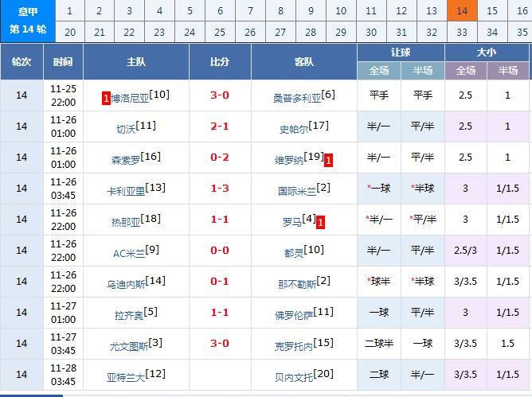Click 全场 header under 让球
532x397 pixels.
coord(379,71)
